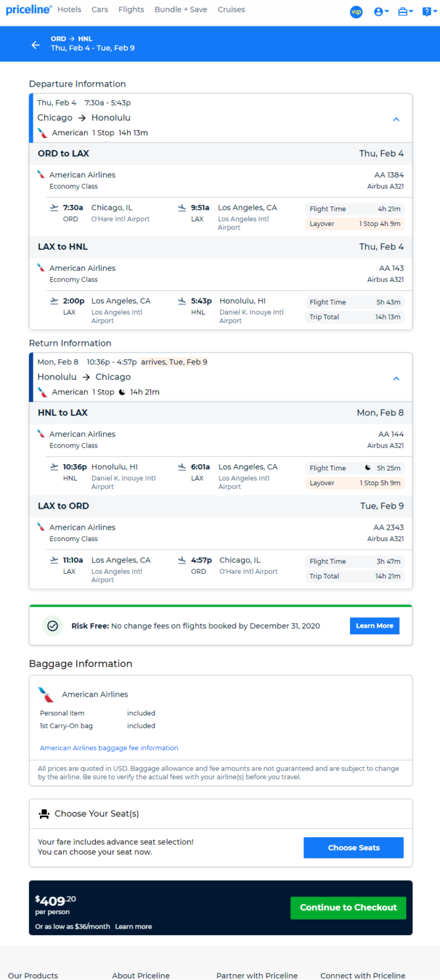Click flight number AA 2343
The height and width of the screenshot is (980, 440).
pos(389,527)
